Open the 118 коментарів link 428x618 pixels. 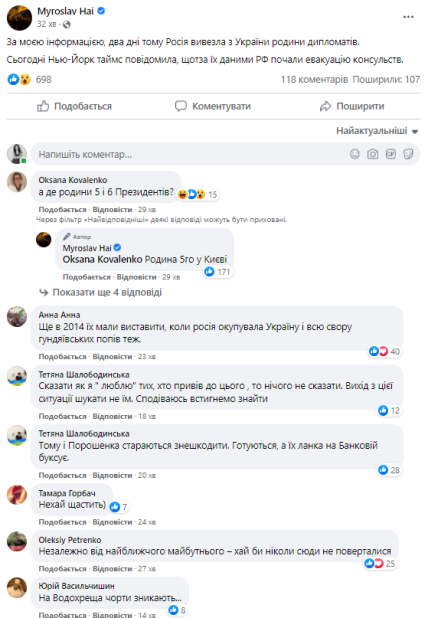(x=314, y=80)
